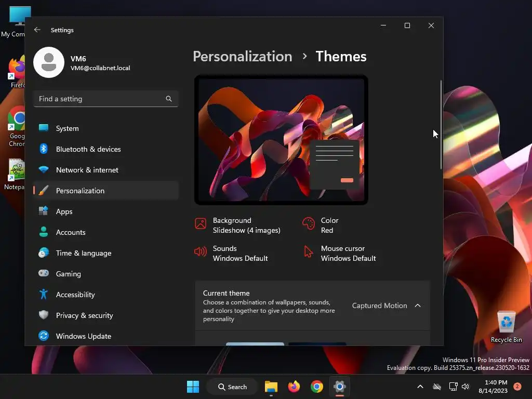Viewport: 532px width, 399px height.
Task: Click the theme preview image
Action: [281, 140]
